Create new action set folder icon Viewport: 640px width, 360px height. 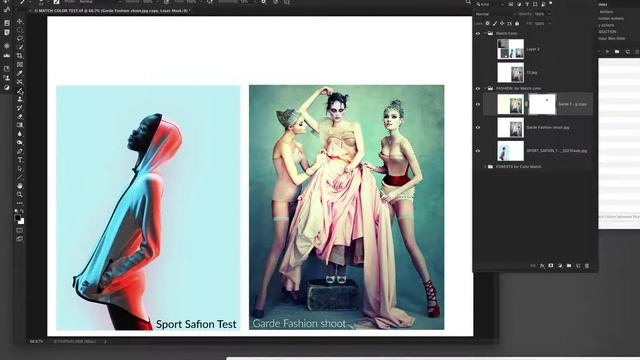click(x=617, y=51)
